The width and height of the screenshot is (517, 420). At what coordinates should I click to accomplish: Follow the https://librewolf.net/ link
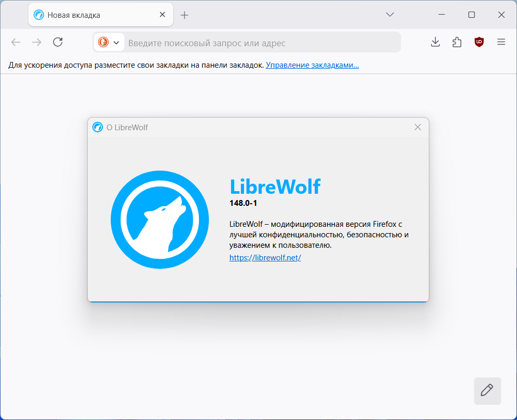[265, 257]
